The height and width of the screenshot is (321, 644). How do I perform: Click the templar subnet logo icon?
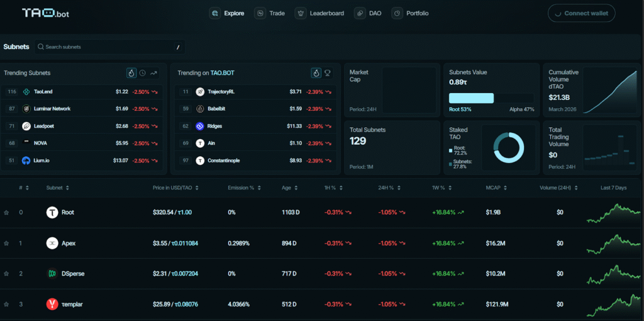point(52,304)
